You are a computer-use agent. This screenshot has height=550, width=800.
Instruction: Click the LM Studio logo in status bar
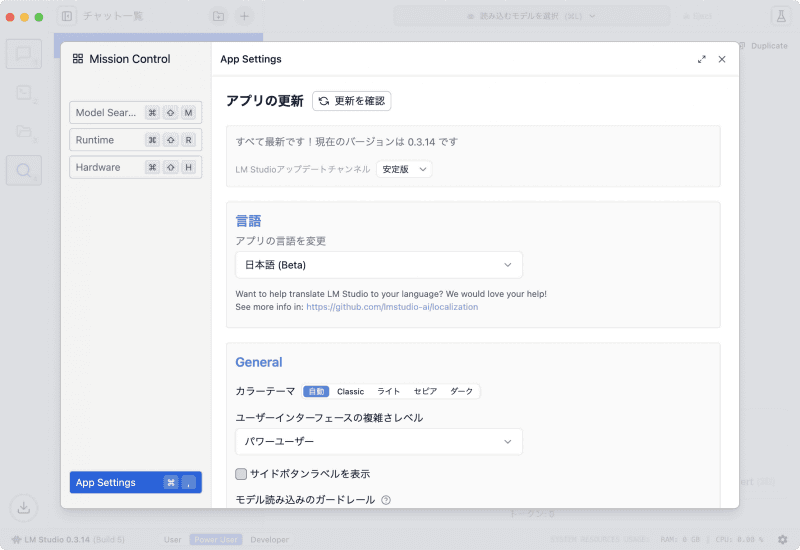16,539
